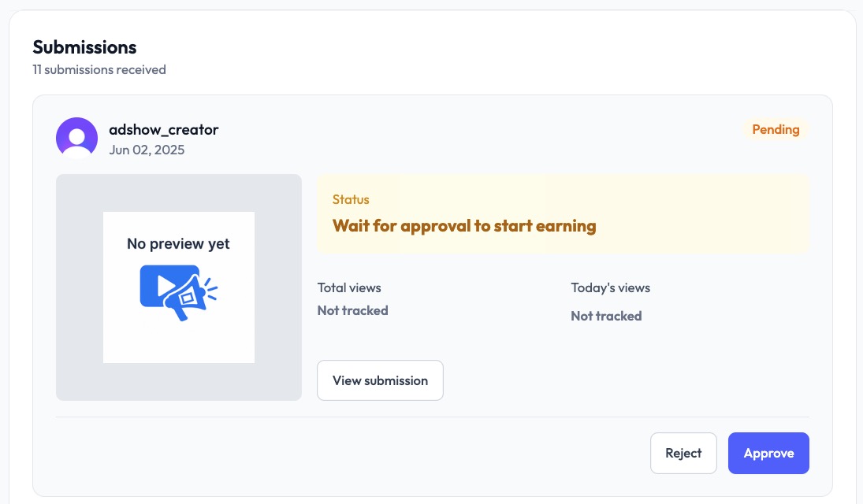Viewport: 863px width, 504px height.
Task: Click Not tracked under Total views
Action: tap(353, 310)
